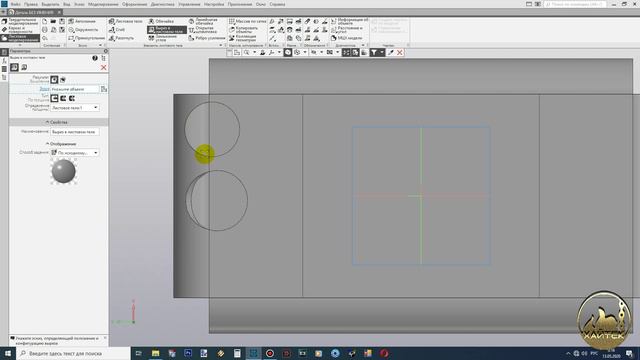Open the Коллекция геометрии command
Screen dimensions: 640x360
(x=242, y=38)
